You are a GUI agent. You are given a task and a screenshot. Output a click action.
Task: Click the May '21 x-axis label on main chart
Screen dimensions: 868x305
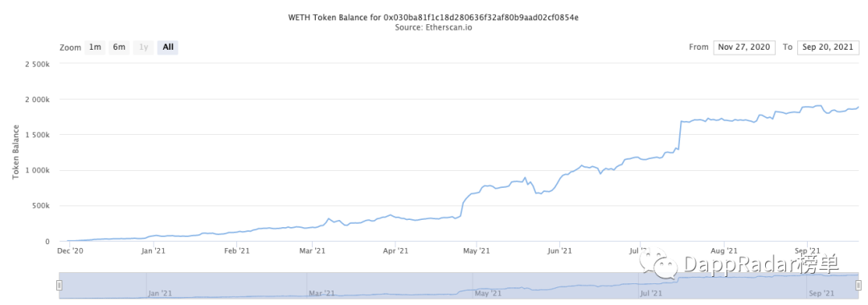tap(477, 251)
